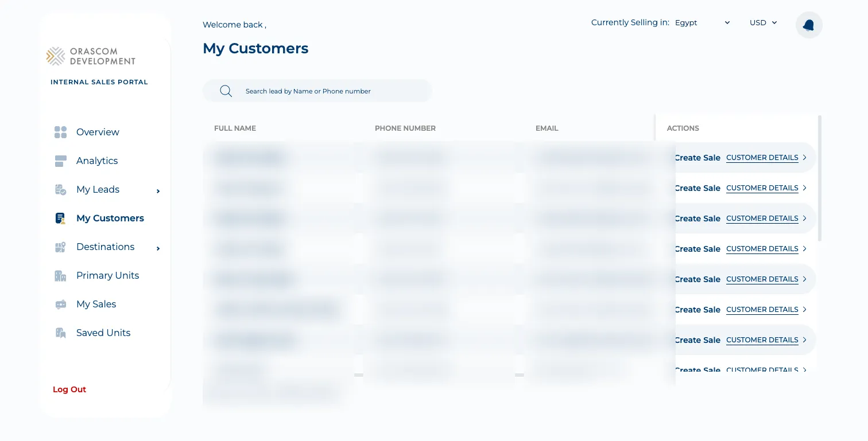This screenshot has width=868, height=441.
Task: Click Create Sale in third row
Action: pyautogui.click(x=697, y=218)
